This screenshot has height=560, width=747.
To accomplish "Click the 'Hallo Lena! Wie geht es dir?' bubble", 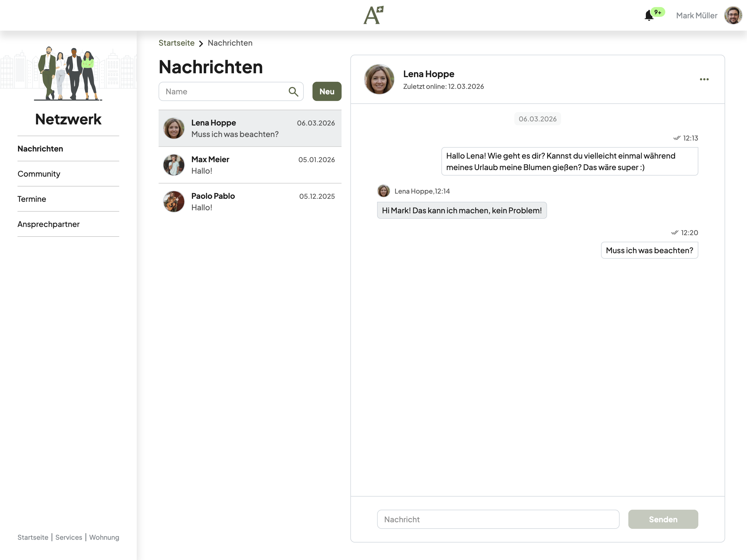I will (x=570, y=161).
